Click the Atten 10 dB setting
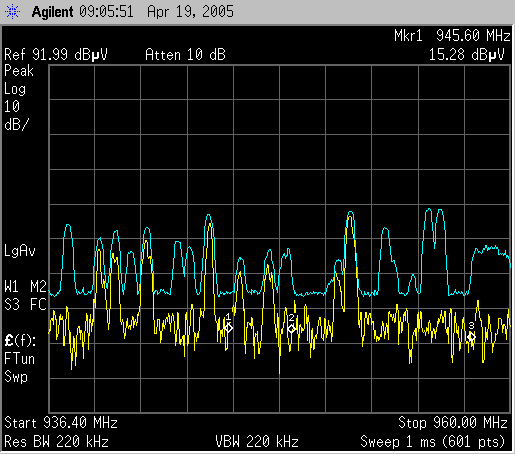The image size is (515, 454). click(x=185, y=54)
